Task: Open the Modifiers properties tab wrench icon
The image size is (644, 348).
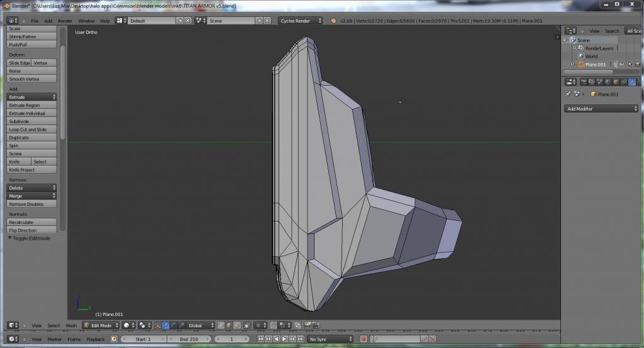Action: click(632, 82)
